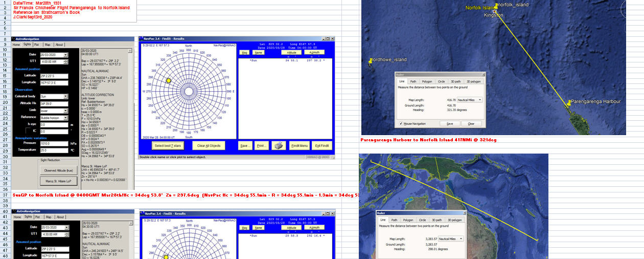
Task: Click Clear All Objects in upper NavPac
Action: tap(209, 146)
